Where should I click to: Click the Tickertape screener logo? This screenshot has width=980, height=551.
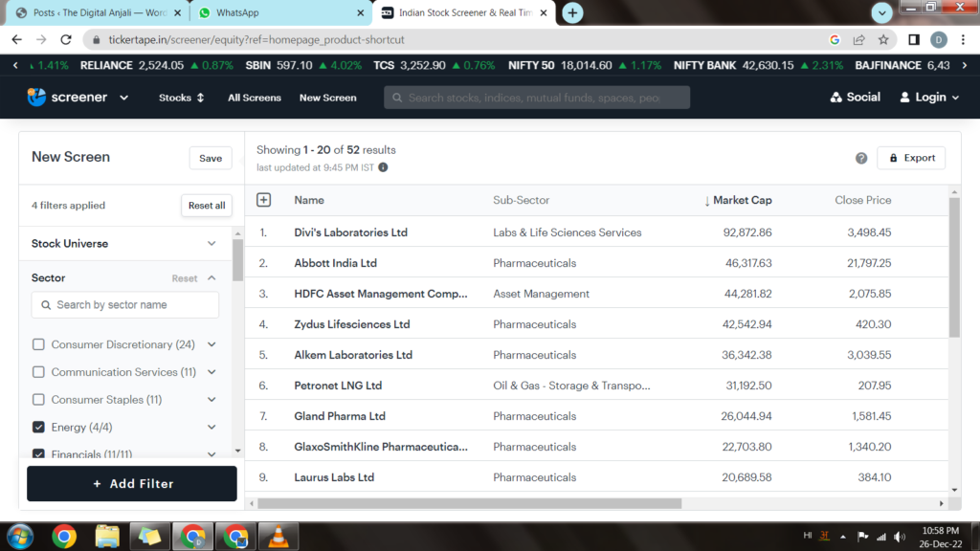tap(37, 98)
